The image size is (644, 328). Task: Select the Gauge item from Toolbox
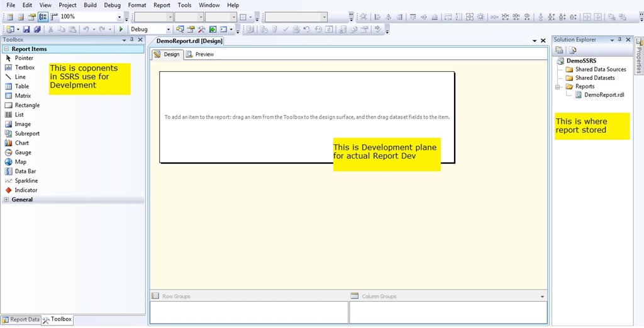click(x=23, y=152)
